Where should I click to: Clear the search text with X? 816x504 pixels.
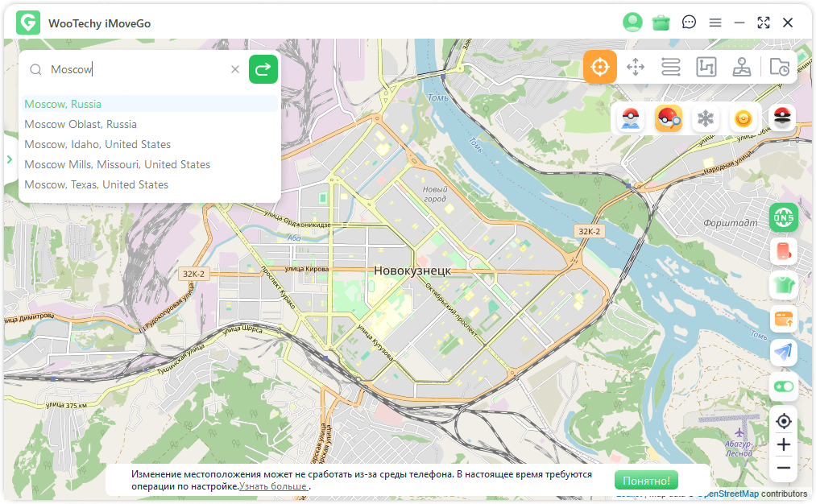(235, 69)
